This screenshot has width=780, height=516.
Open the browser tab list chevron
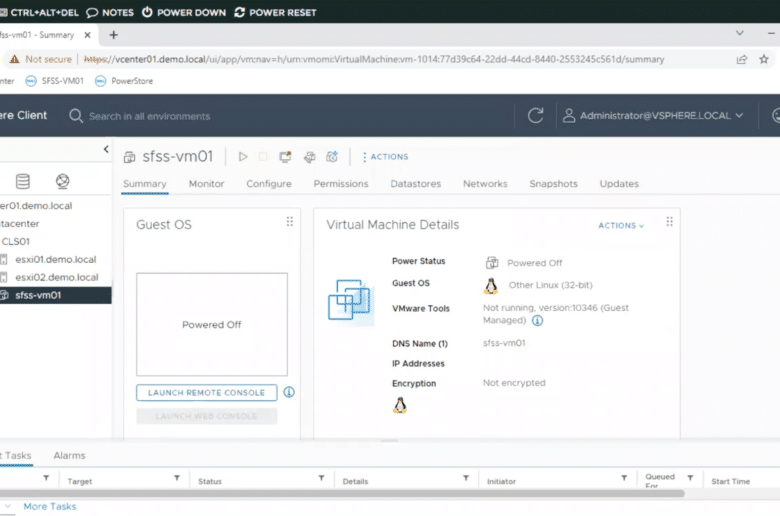tap(740, 33)
